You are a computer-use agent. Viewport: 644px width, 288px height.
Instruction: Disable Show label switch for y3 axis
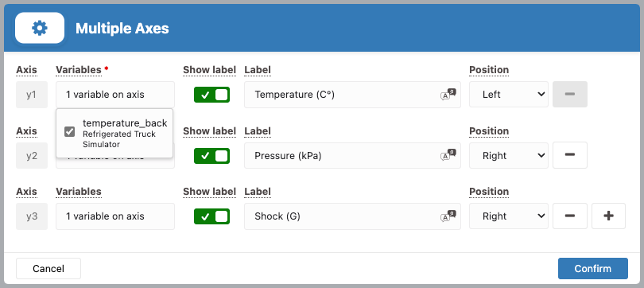[211, 216]
